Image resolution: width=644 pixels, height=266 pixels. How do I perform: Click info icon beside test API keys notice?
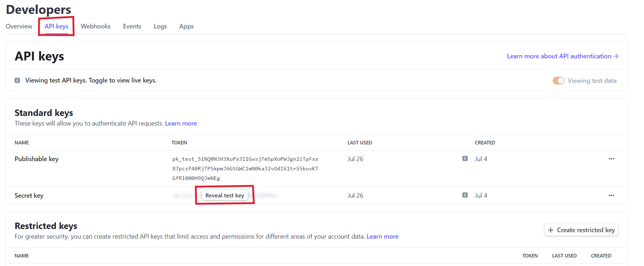(17, 80)
